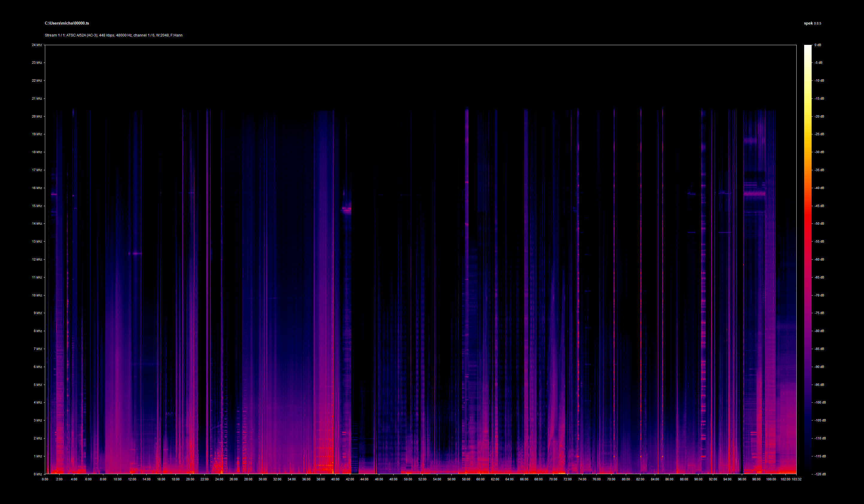Click the 24 kHz frequency axis label
The width and height of the screenshot is (864, 504).
pos(37,45)
